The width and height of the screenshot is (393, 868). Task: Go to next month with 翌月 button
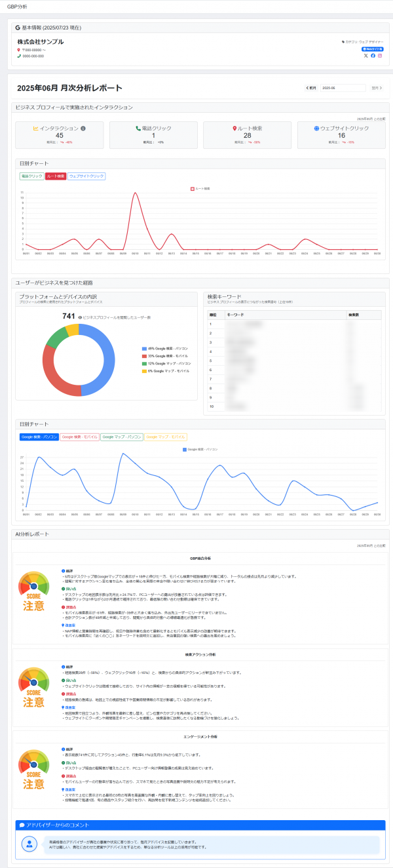[x=376, y=87]
